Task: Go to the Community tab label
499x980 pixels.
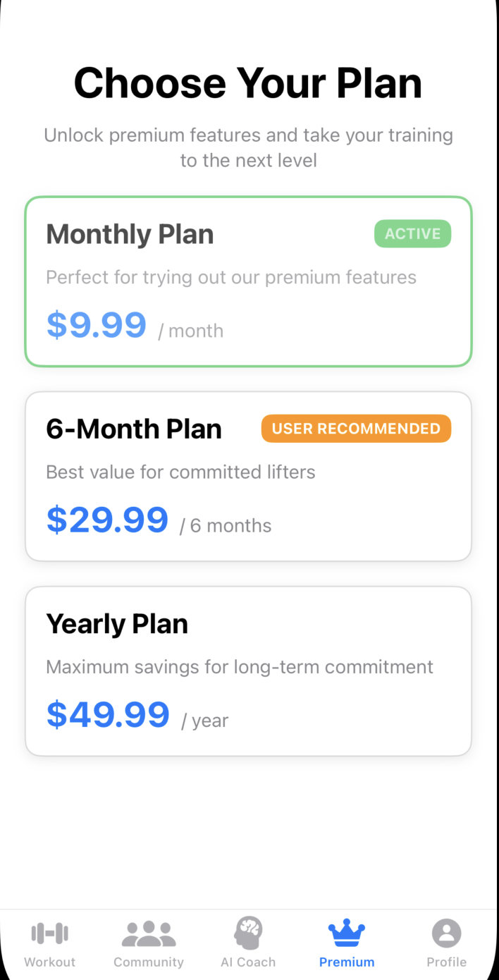Action: pos(149,962)
